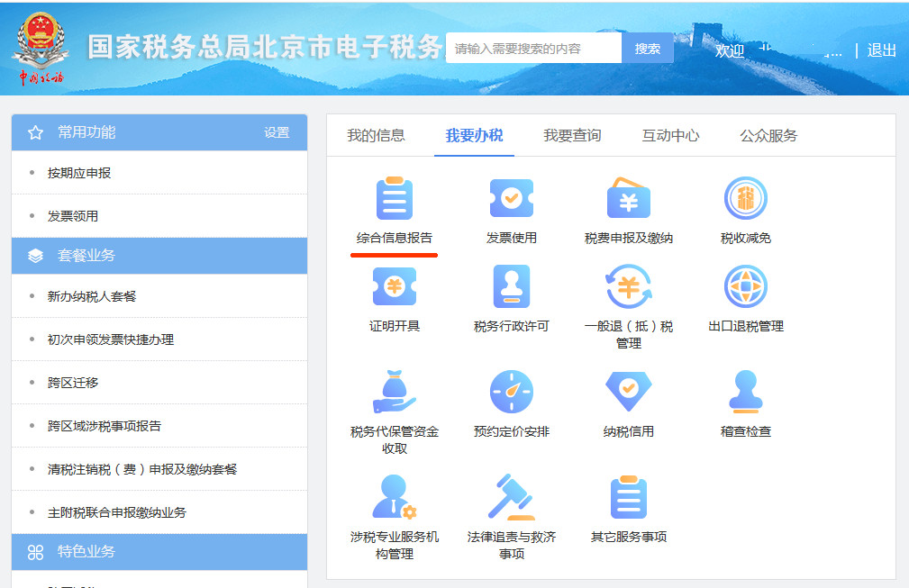The width and height of the screenshot is (909, 588).
Task: Open the 互动中心 tab
Action: point(669,133)
